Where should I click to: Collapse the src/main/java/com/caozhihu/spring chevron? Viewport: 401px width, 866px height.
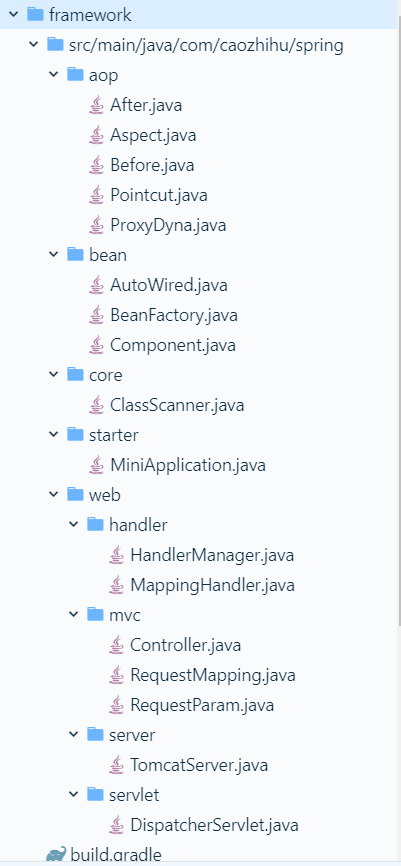click(34, 44)
